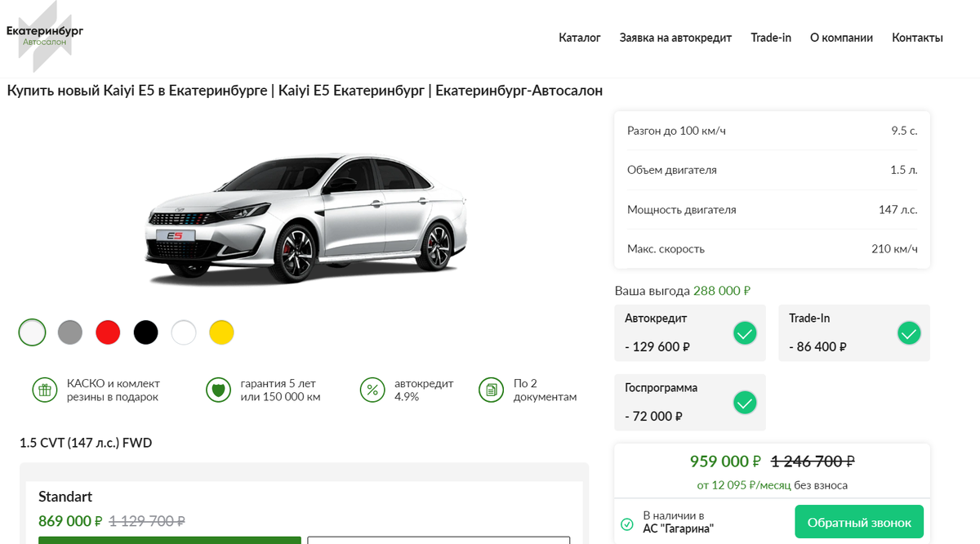Click the Автокредит discount card label
The image size is (980, 544).
click(x=656, y=318)
